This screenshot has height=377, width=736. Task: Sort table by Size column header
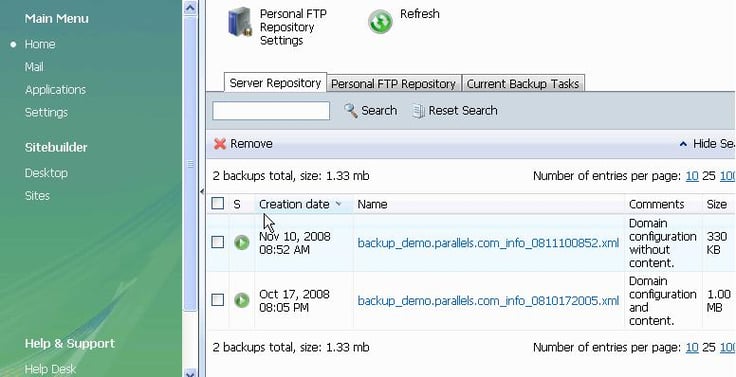click(717, 204)
